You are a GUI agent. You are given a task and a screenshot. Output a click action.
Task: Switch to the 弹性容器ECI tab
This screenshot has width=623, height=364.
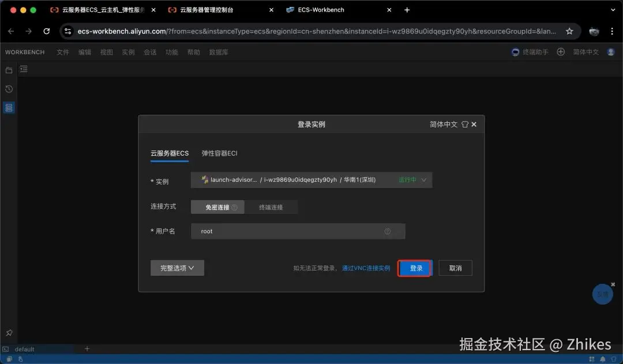219,153
